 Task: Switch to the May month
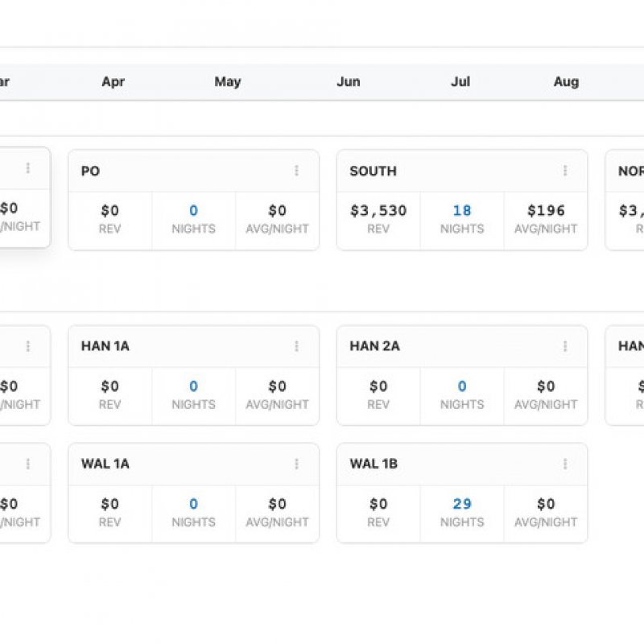click(228, 82)
